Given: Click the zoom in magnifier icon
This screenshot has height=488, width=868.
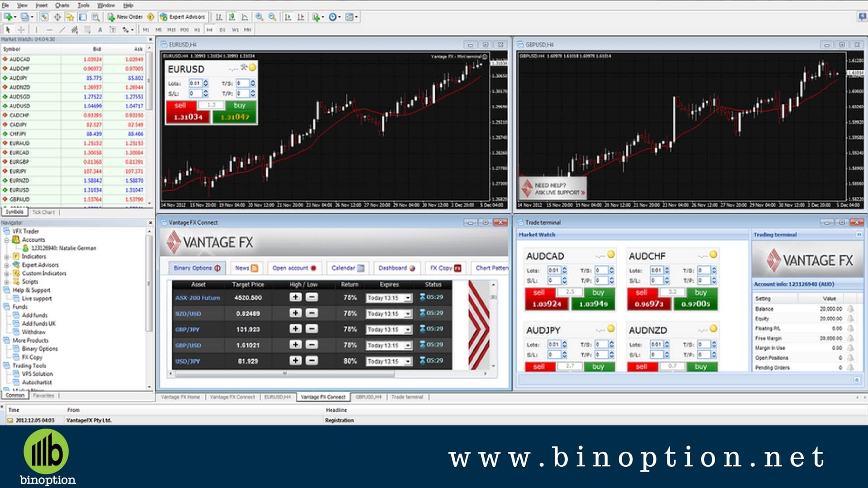Looking at the screenshot, I should (259, 18).
